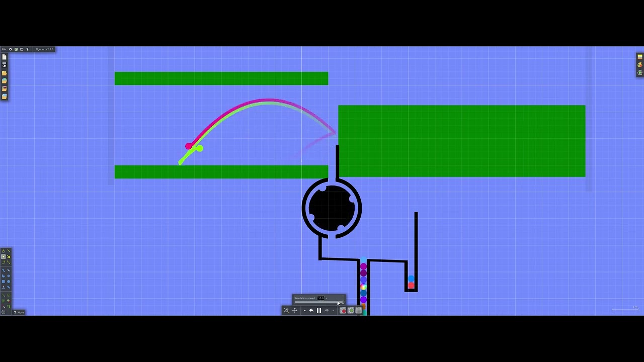Click the Algodoo v2.2.3 title label
Screen dimensions: 644x362
point(44,49)
